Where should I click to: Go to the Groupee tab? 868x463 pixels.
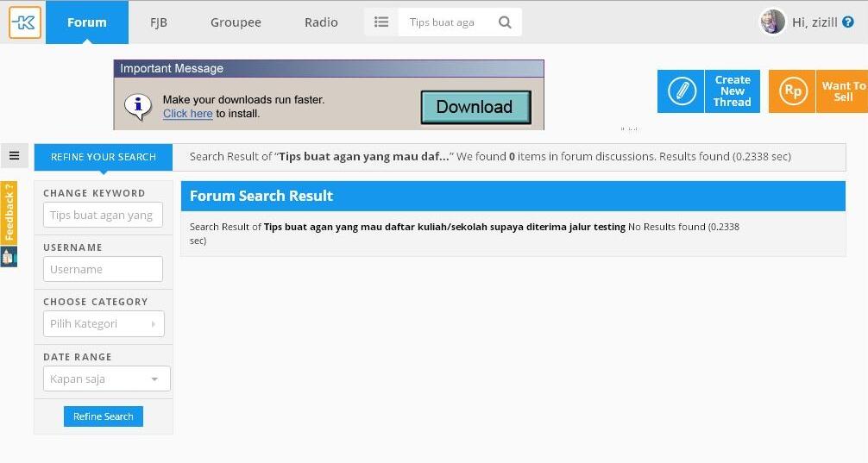pos(236,22)
